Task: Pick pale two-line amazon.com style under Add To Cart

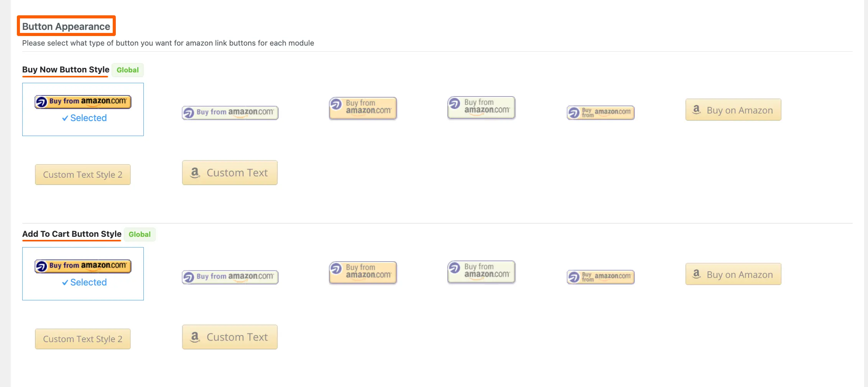Action: [x=481, y=272]
